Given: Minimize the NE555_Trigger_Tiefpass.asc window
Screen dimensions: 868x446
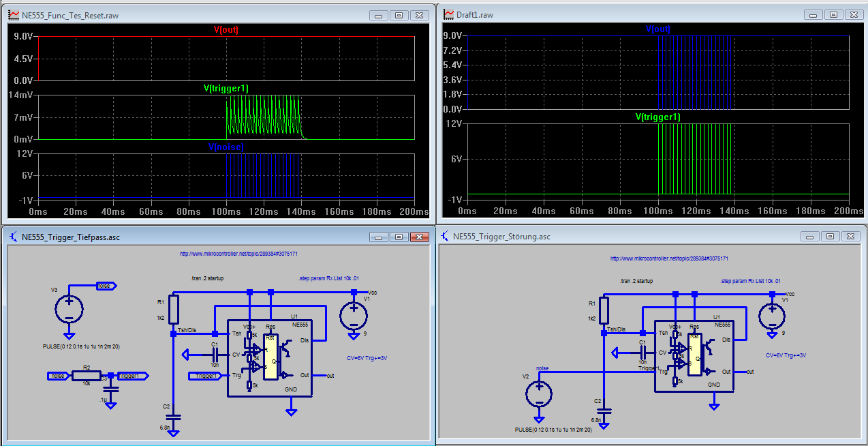Looking at the screenshot, I should (379, 237).
